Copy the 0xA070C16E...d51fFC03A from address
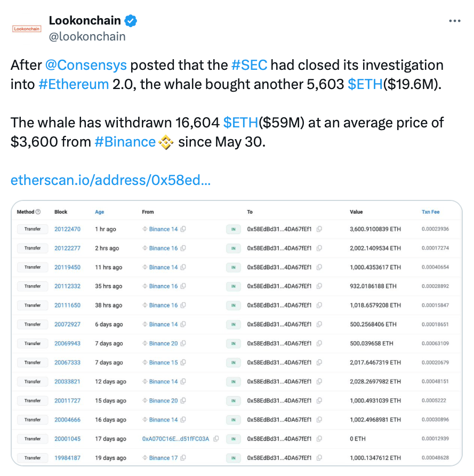Image resolution: width=474 pixels, height=476 pixels. point(216,439)
